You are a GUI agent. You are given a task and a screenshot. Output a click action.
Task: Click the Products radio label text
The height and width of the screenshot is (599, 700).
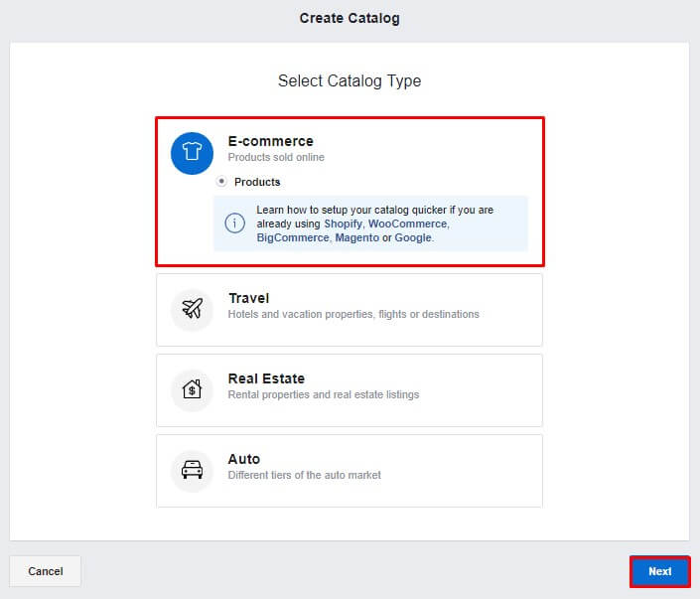(257, 182)
